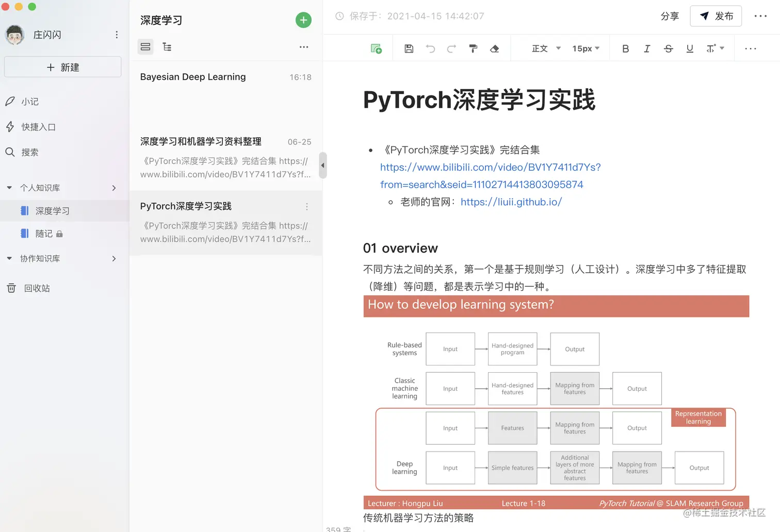Screen dimensions: 780x532
Task: Click the green add note button
Action: [303, 20]
